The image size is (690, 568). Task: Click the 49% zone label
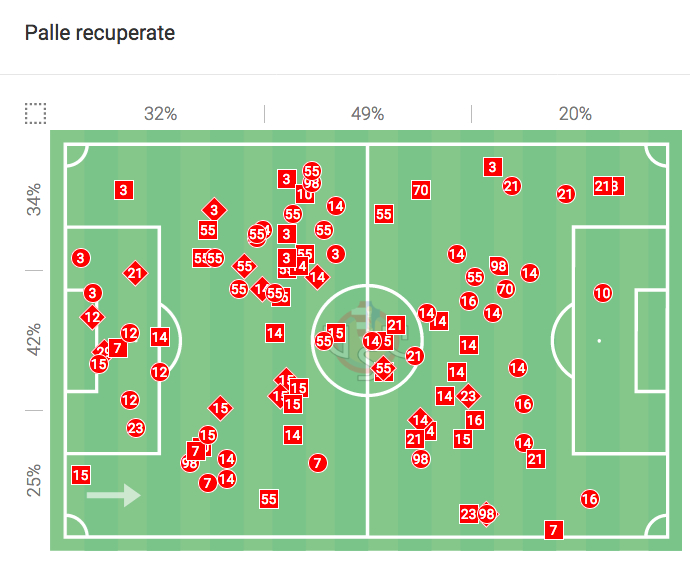coord(367,114)
